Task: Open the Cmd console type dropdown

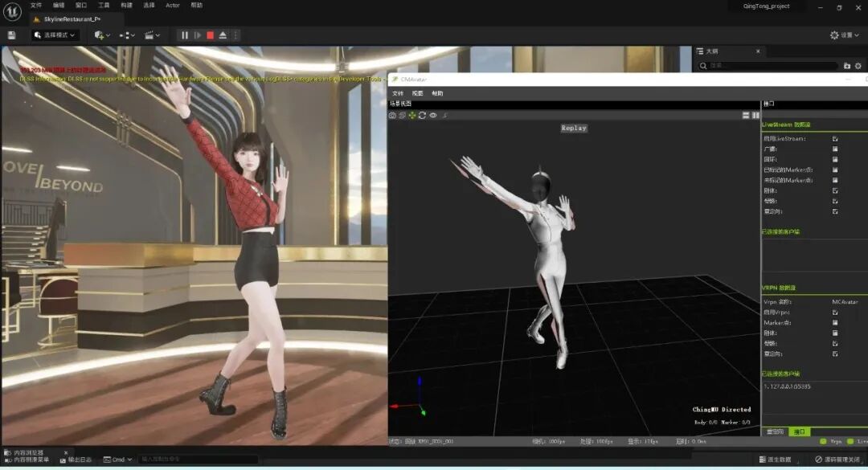Action: [118, 460]
